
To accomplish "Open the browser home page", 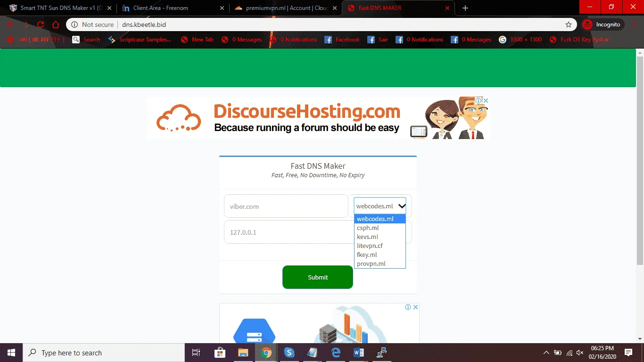I will pos(56,25).
